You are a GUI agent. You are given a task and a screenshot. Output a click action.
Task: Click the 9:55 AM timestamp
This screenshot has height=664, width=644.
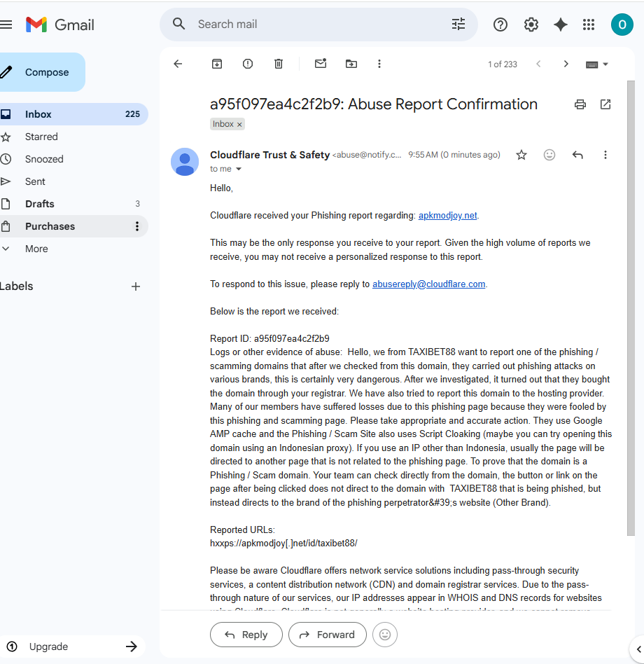click(x=454, y=155)
